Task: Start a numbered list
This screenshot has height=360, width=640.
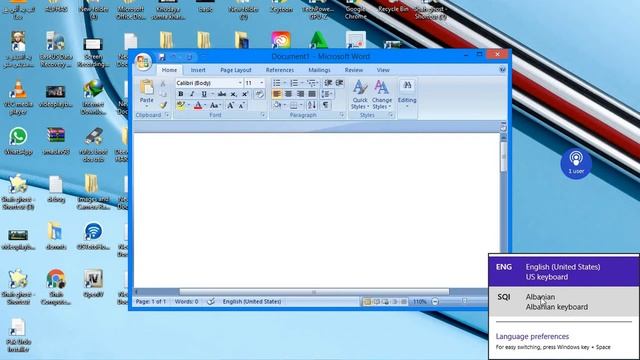Action: point(294,83)
